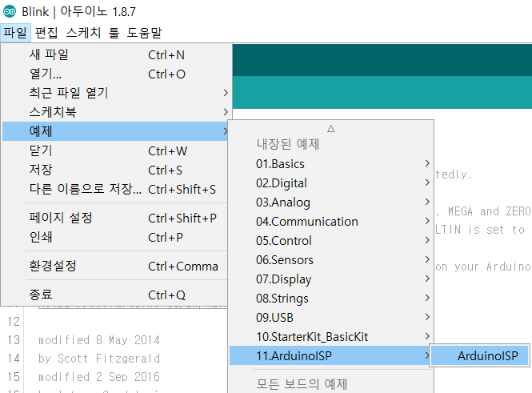Expand 08.Strings examples
This screenshot has height=393, width=532.
[331, 298]
